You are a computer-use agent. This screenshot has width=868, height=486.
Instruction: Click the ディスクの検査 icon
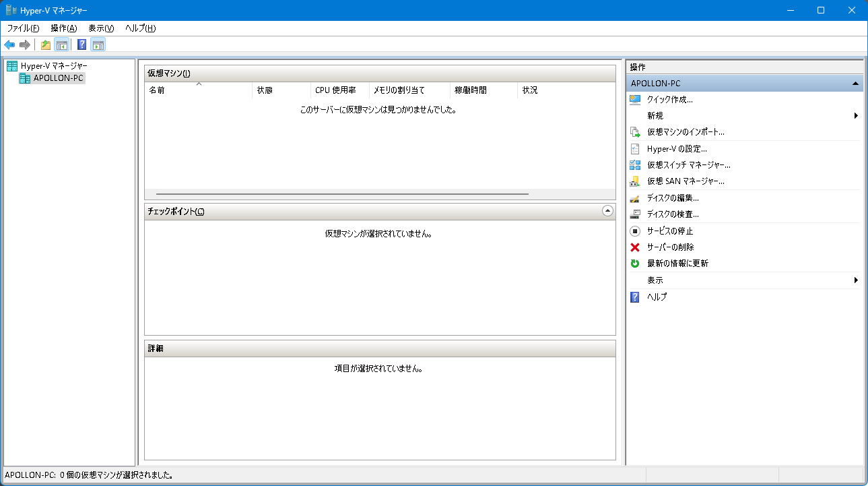pos(635,214)
